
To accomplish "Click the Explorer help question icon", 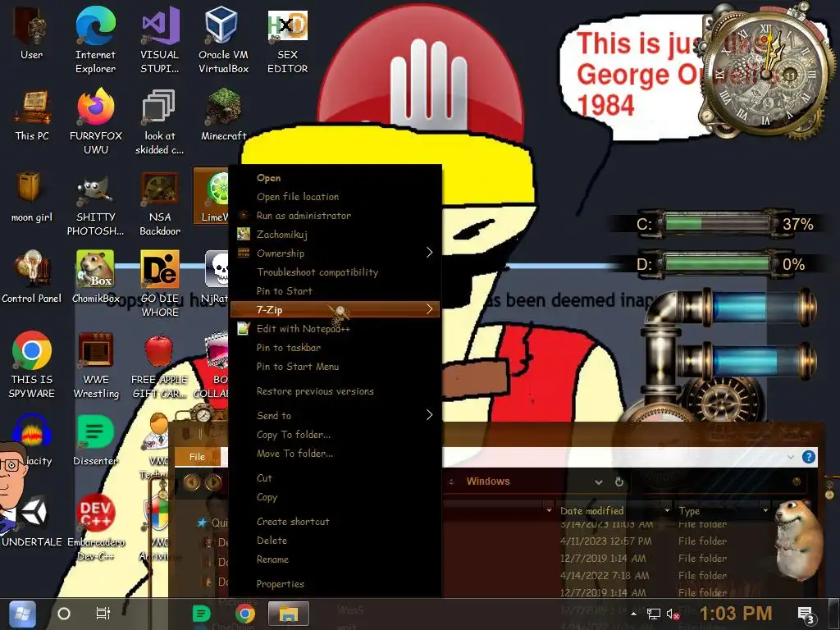I will coord(808,457).
